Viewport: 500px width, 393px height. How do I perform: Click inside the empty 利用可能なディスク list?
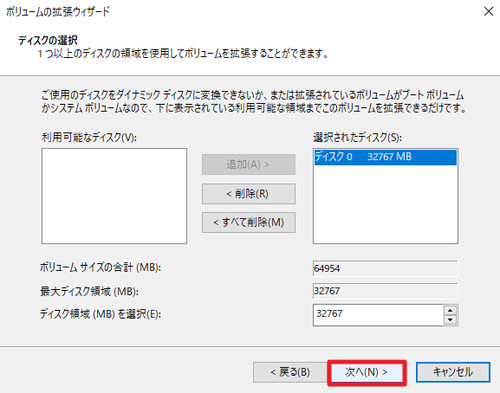pyautogui.click(x=114, y=196)
